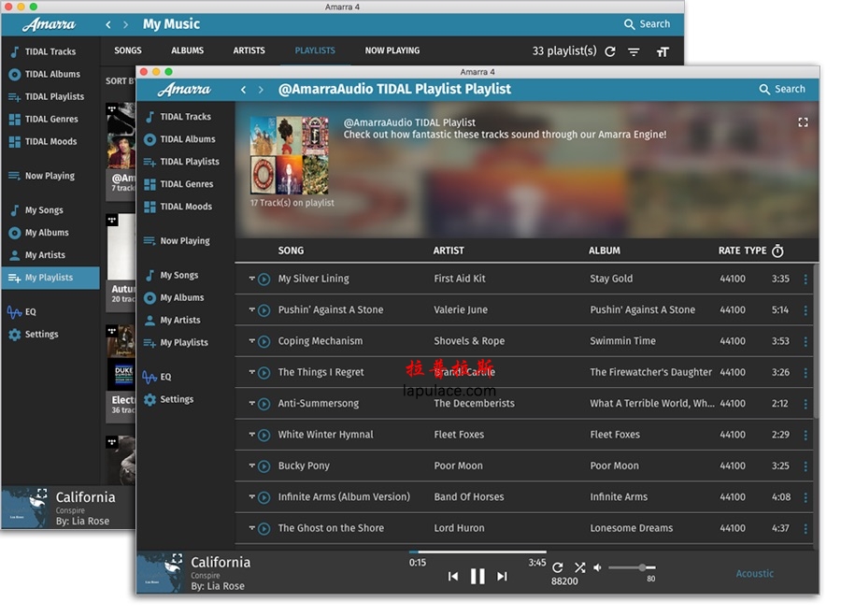Expand the dropdown arrow for Coping Mechanism
This screenshot has width=841, height=616.
point(251,341)
